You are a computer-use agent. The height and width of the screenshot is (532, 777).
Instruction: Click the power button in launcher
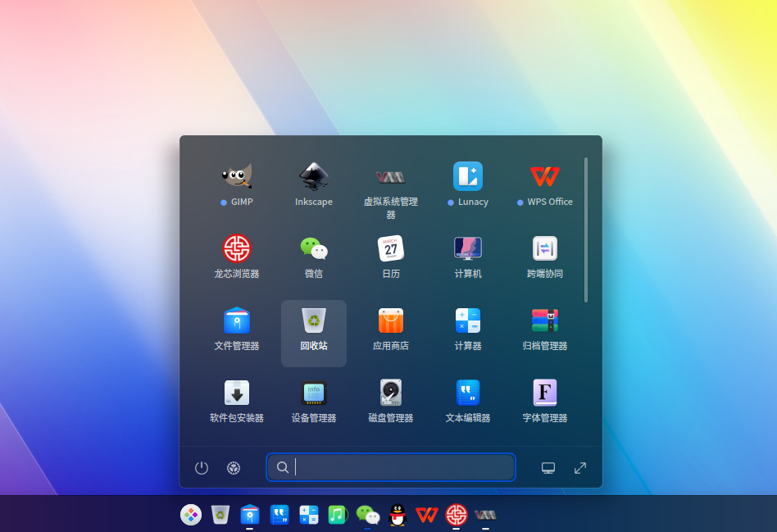(x=201, y=467)
